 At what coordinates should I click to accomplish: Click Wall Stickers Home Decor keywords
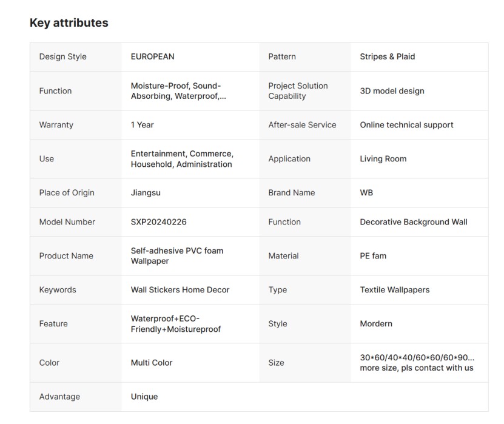pos(180,290)
